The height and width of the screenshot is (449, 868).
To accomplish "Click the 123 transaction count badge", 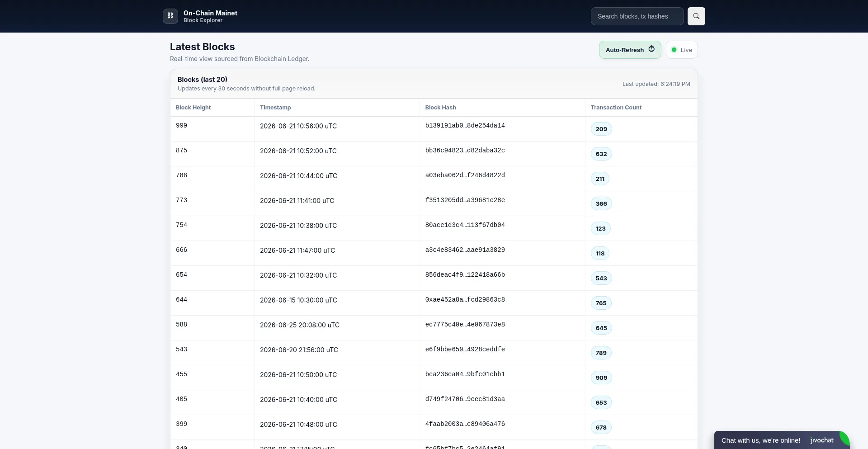I will 600,228.
